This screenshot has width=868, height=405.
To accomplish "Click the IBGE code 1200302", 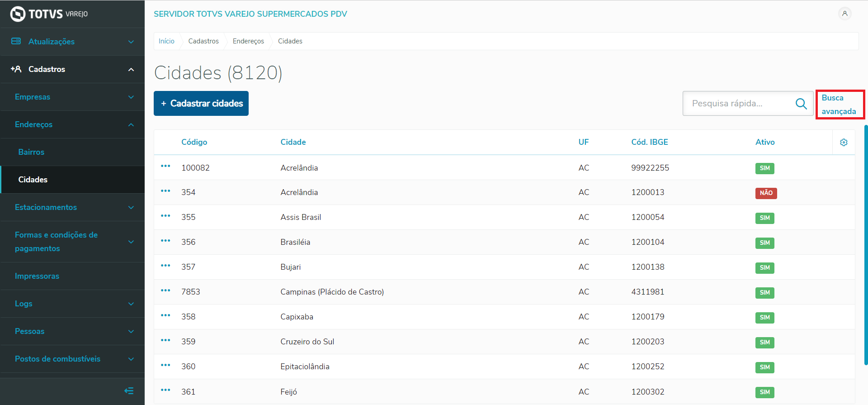I will (x=648, y=392).
